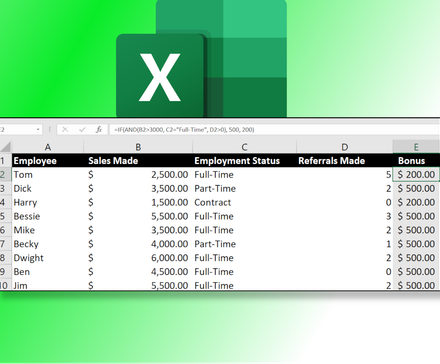Viewport: 440px width, 364px height.
Task: Select the cell containing Dwight
Action: click(x=48, y=258)
